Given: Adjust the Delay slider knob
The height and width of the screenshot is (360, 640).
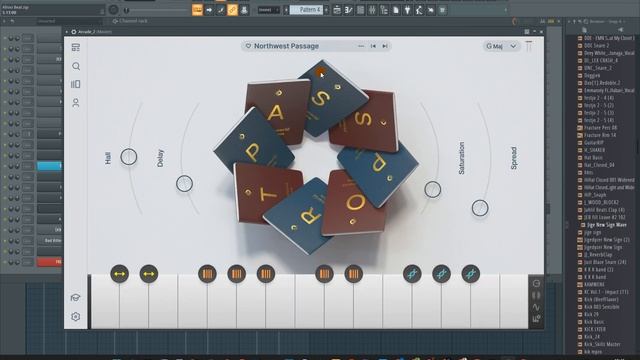Looking at the screenshot, I should point(184,184).
